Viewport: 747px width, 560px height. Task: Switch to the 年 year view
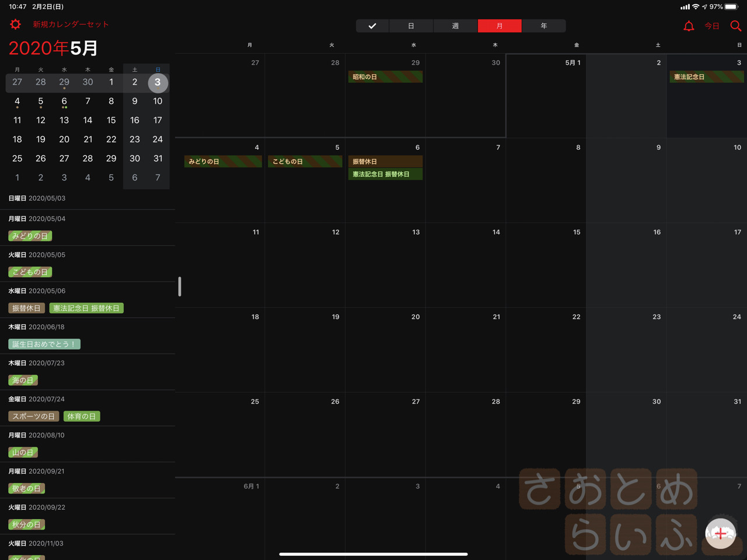544,26
